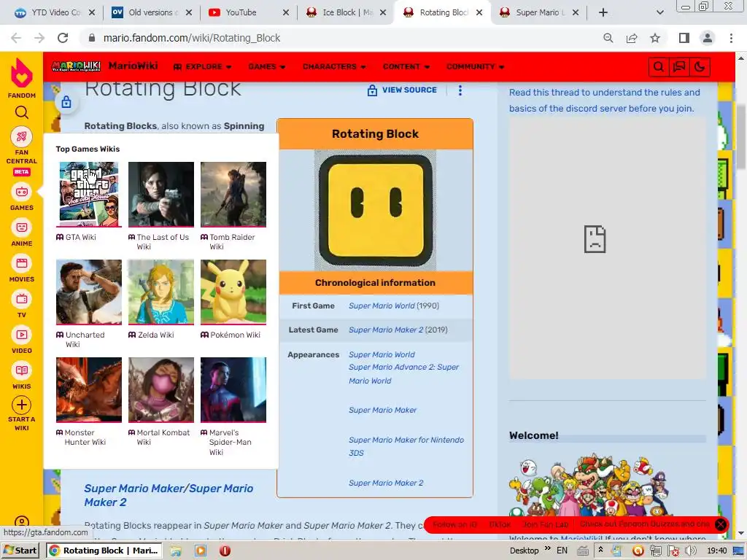747x560 pixels.
Task: Click the zoom magnifier in address bar
Action: pyautogui.click(x=608, y=38)
